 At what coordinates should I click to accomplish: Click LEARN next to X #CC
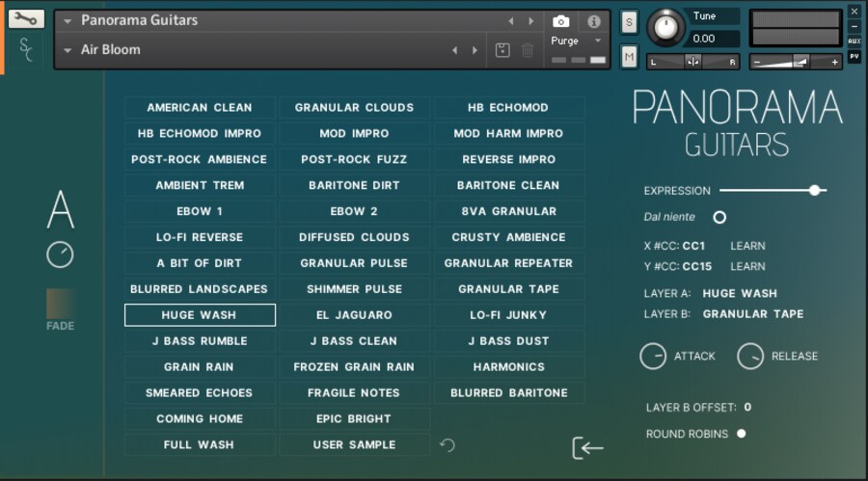747,246
